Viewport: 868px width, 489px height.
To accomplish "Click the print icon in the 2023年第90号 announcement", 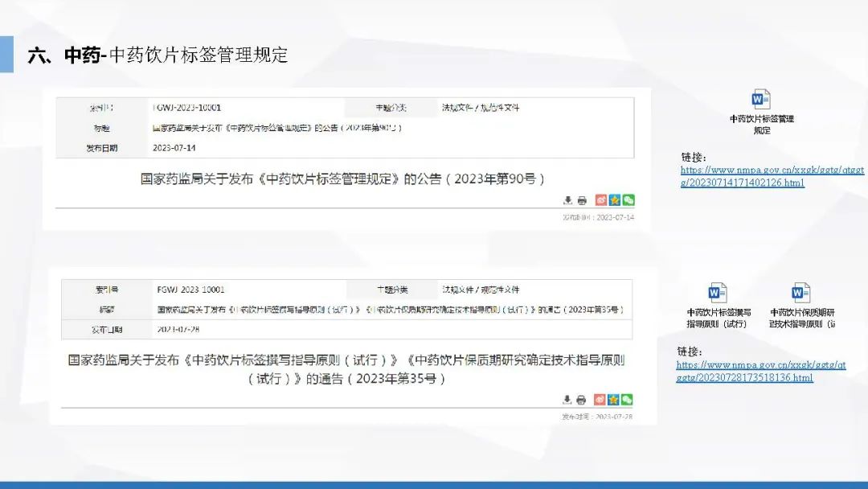I will click(582, 200).
